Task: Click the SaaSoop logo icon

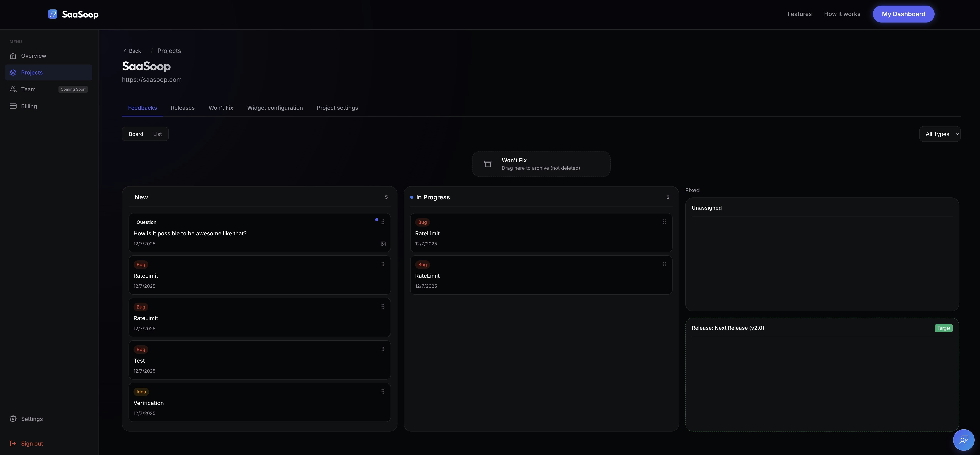Action: [53, 14]
